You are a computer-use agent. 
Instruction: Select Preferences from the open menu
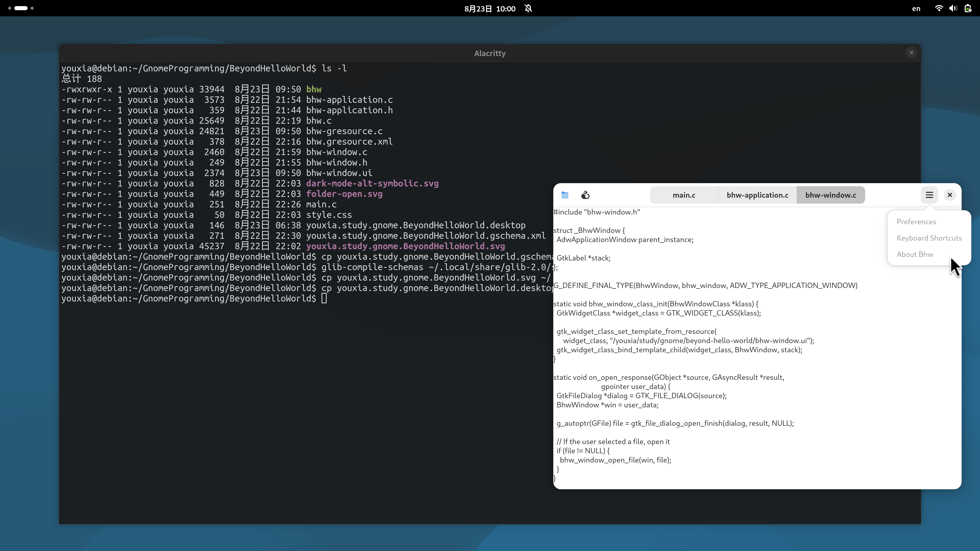916,222
